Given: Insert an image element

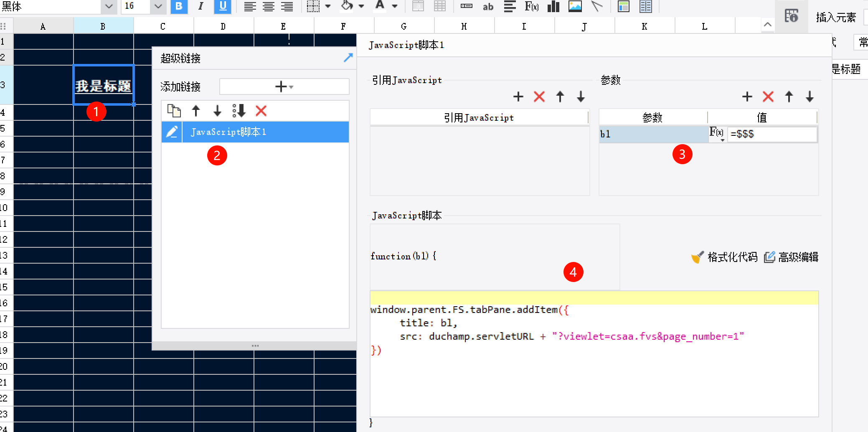Looking at the screenshot, I should pyautogui.click(x=575, y=6).
